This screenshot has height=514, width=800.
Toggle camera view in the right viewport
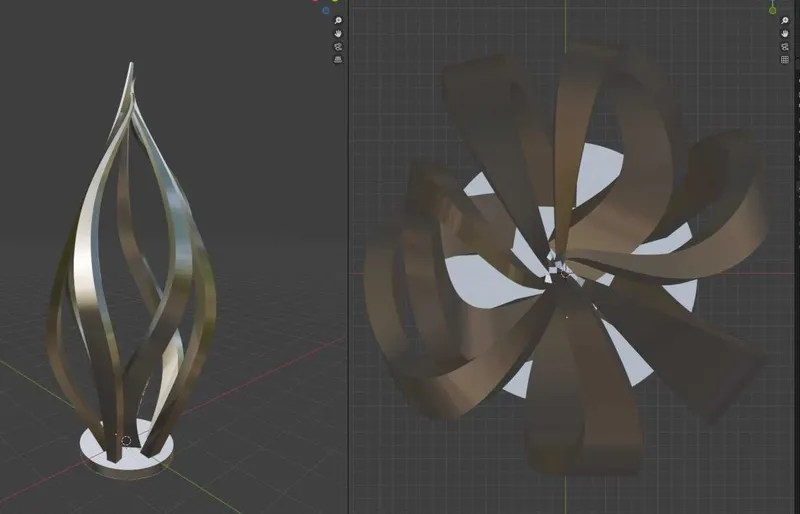(785, 46)
